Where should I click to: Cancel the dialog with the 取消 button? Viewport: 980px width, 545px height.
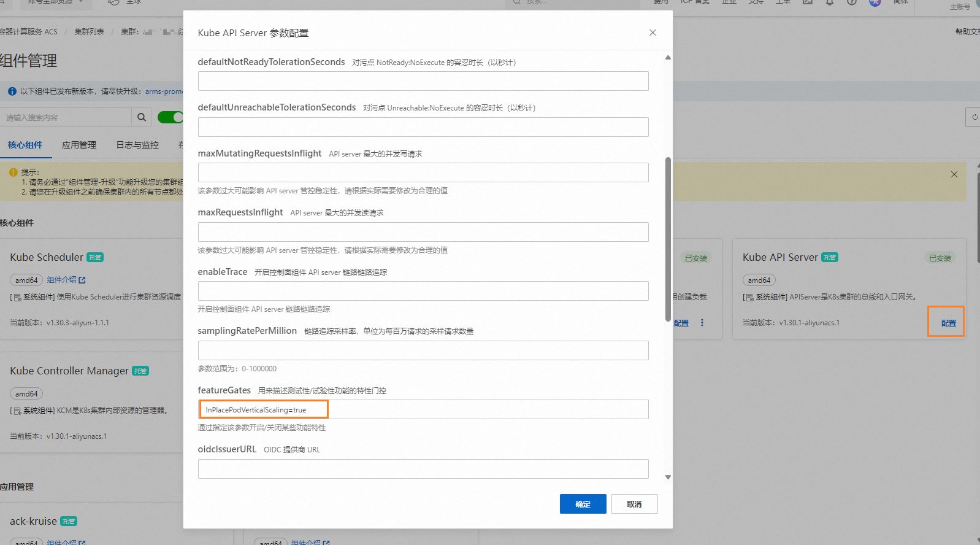634,504
